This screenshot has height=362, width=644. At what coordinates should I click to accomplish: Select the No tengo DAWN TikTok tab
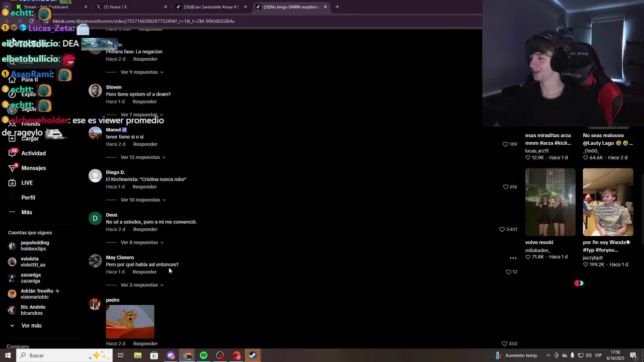tap(291, 7)
